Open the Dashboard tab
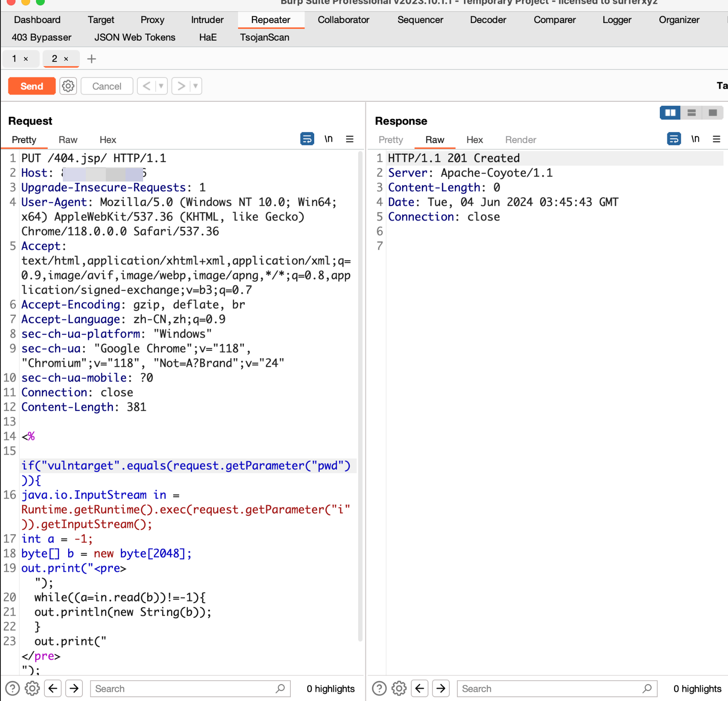 37,20
